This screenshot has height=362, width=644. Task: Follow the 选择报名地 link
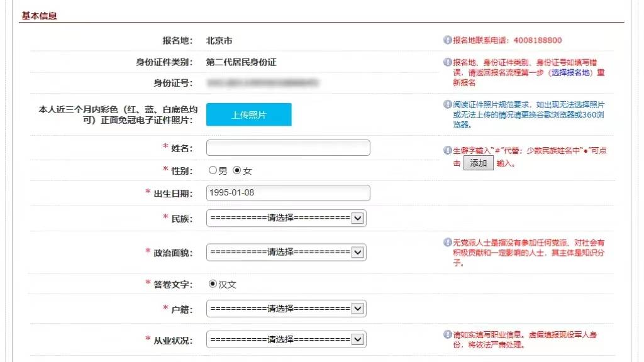tap(572, 73)
